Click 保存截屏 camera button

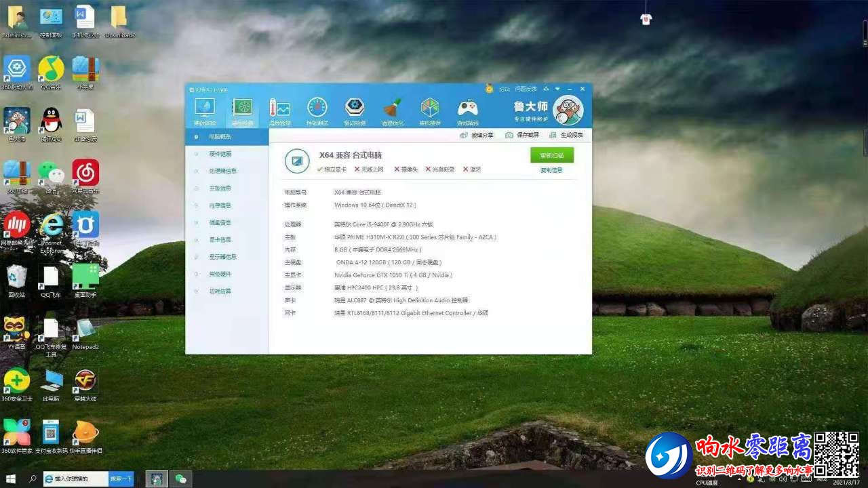pyautogui.click(x=522, y=136)
